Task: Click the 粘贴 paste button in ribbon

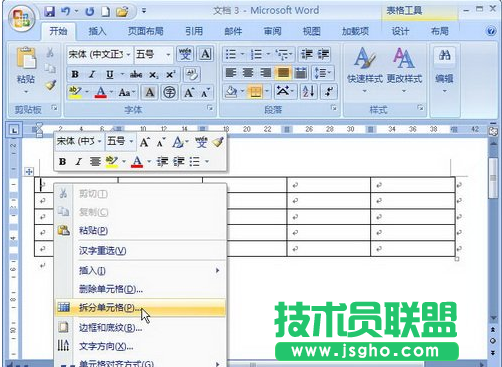Action: pos(26,69)
